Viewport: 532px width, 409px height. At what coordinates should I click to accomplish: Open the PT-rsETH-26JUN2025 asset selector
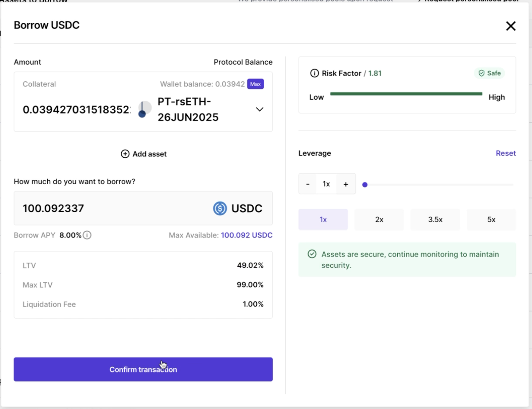[x=188, y=109]
